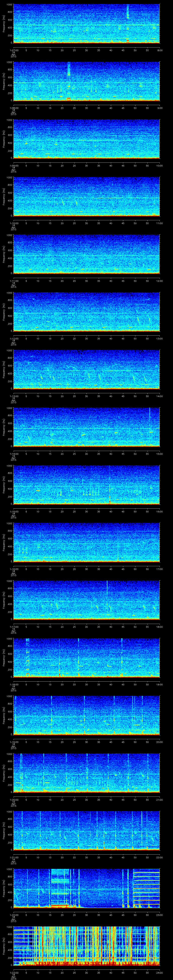173x980 pixels.
Task: Select the spectrogram panel beginning at 1:22:00
Action: pyautogui.click(x=86, y=888)
